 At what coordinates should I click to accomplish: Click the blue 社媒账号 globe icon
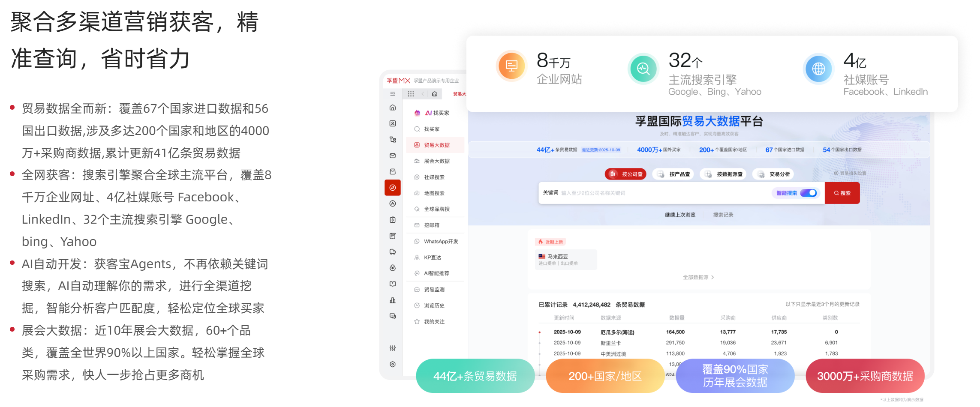click(818, 69)
